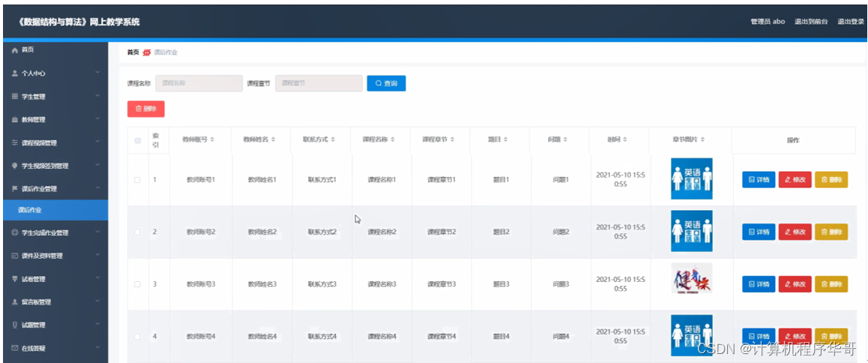Click 退出到前台 in the top bar
The width and height of the screenshot is (868, 363).
(x=811, y=22)
